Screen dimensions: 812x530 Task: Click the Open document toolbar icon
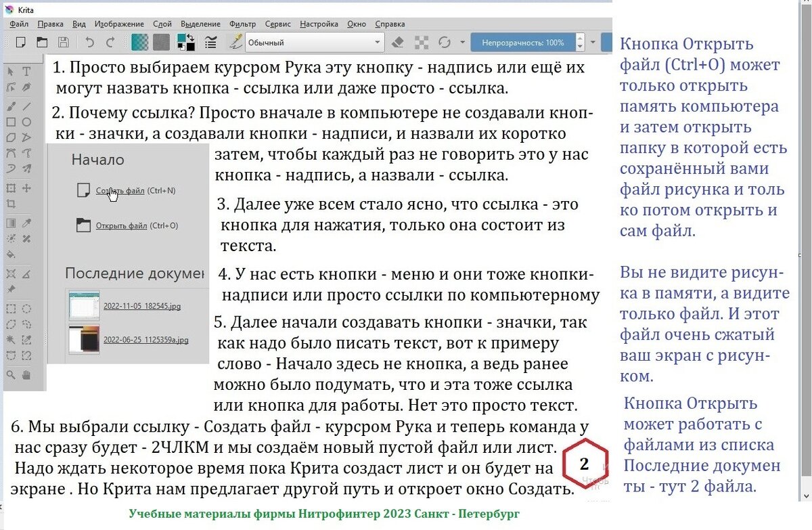[x=41, y=43]
